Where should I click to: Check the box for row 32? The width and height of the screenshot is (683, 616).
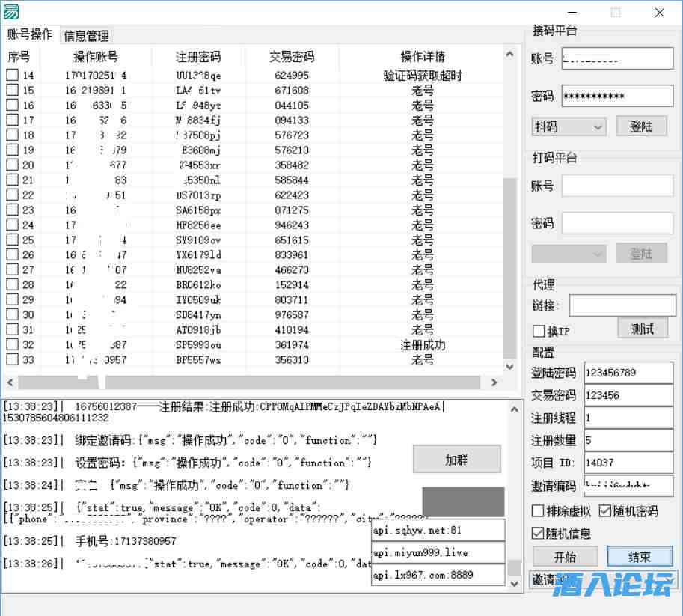point(13,344)
